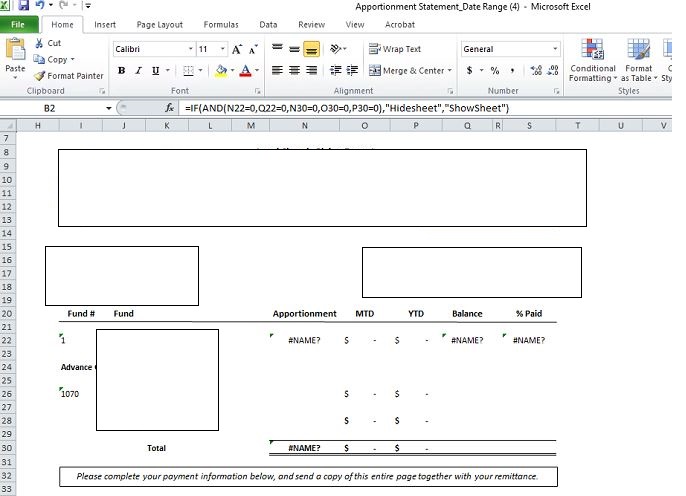The height and width of the screenshot is (496, 686).
Task: Switch to the Acrobat tab
Action: click(400, 24)
